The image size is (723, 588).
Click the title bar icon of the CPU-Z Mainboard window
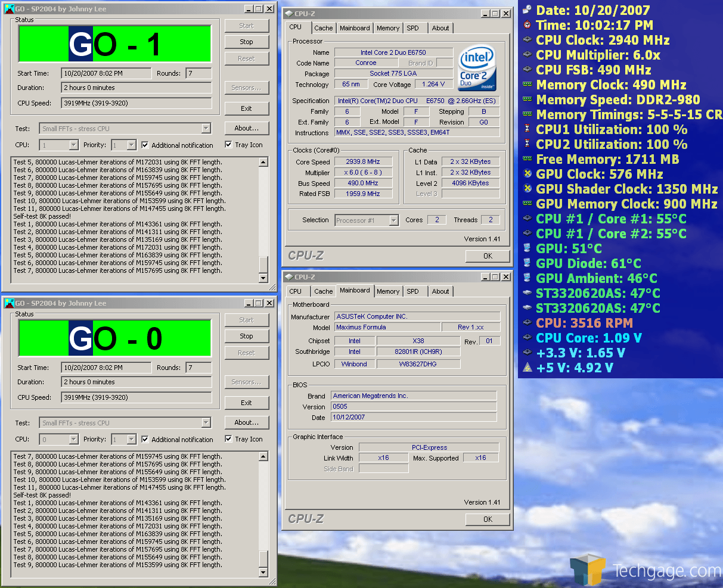288,277
